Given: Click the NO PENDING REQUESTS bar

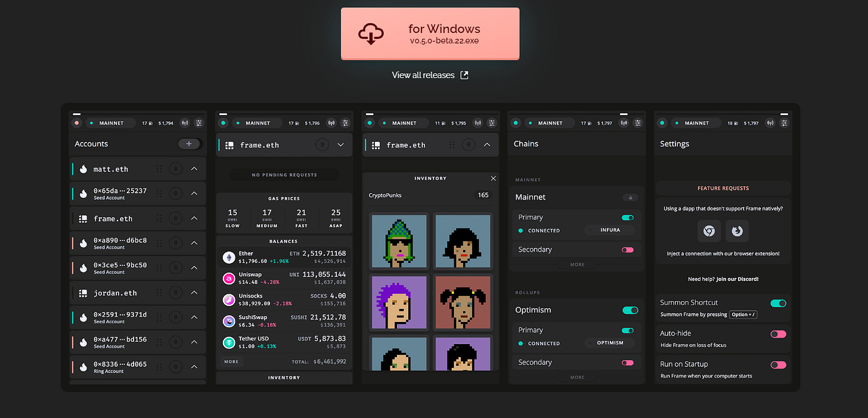Looking at the screenshot, I should click(284, 175).
